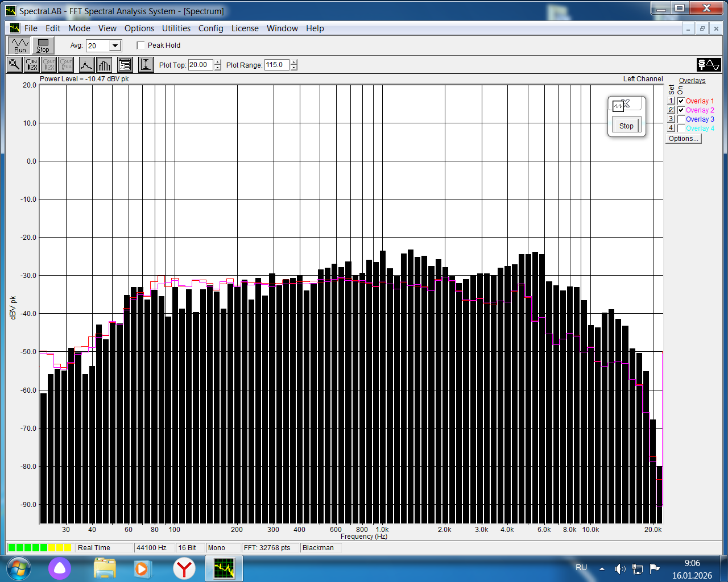Click the Zoom Out 2X icon
The image size is (728, 582).
click(49, 65)
